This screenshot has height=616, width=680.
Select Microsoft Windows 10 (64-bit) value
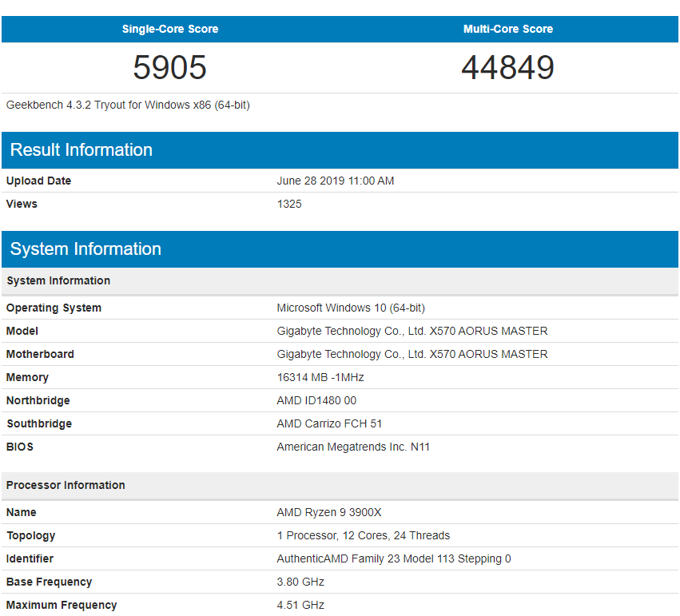click(x=351, y=308)
